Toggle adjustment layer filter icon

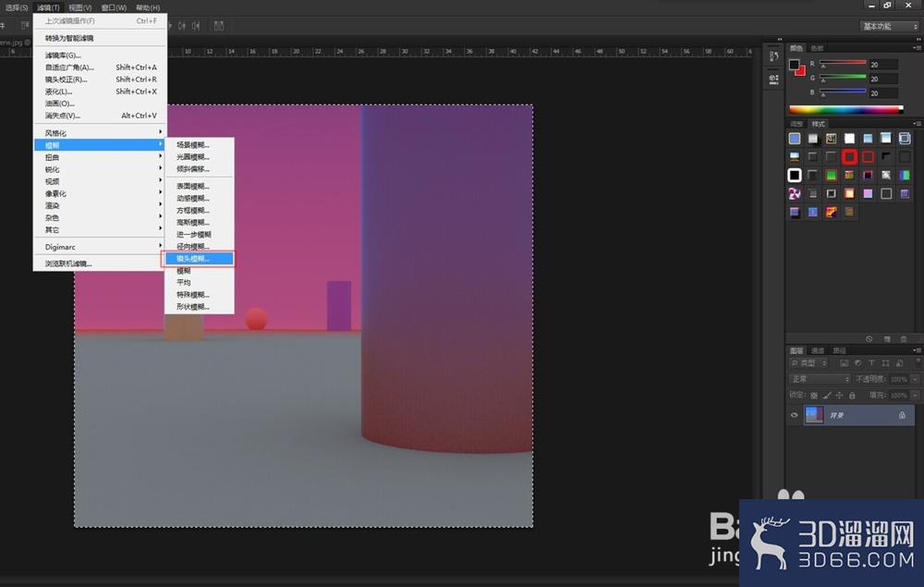(858, 363)
